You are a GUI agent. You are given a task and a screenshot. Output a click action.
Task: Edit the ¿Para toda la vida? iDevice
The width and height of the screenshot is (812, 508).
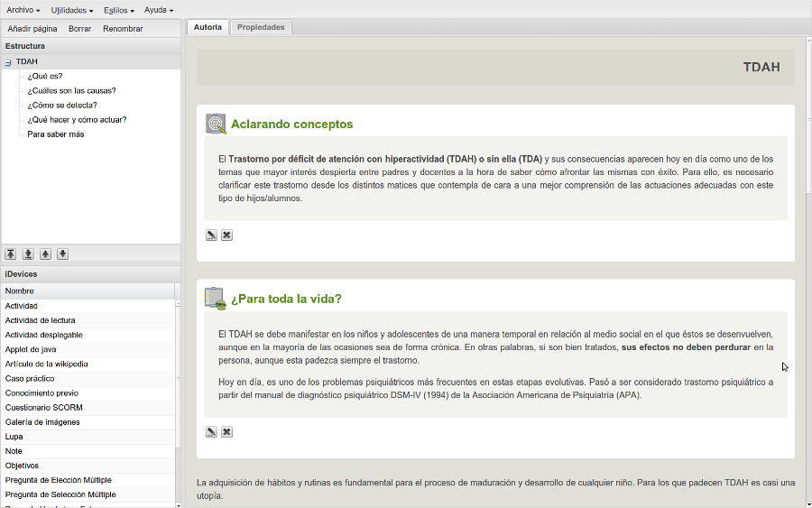pos(211,432)
